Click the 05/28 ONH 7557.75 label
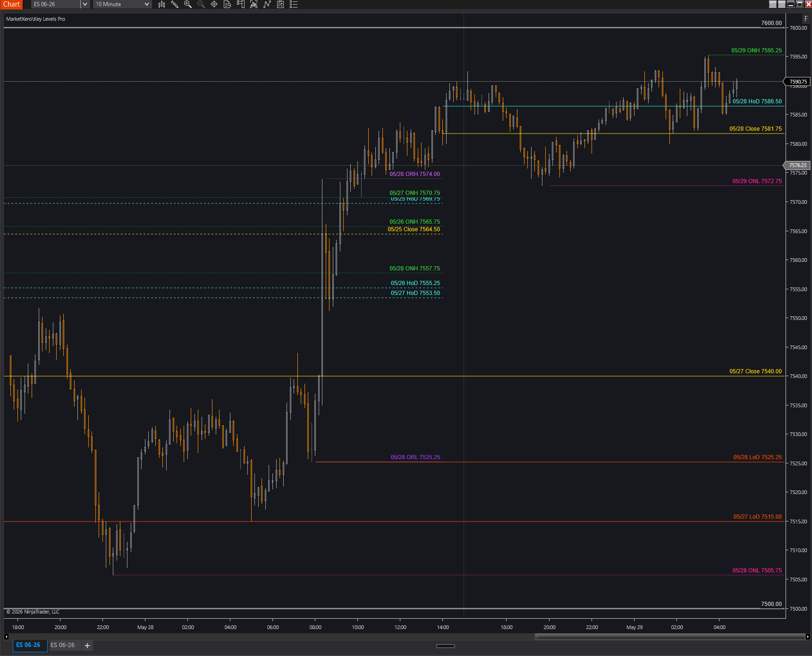The width and height of the screenshot is (812, 656). coord(414,269)
